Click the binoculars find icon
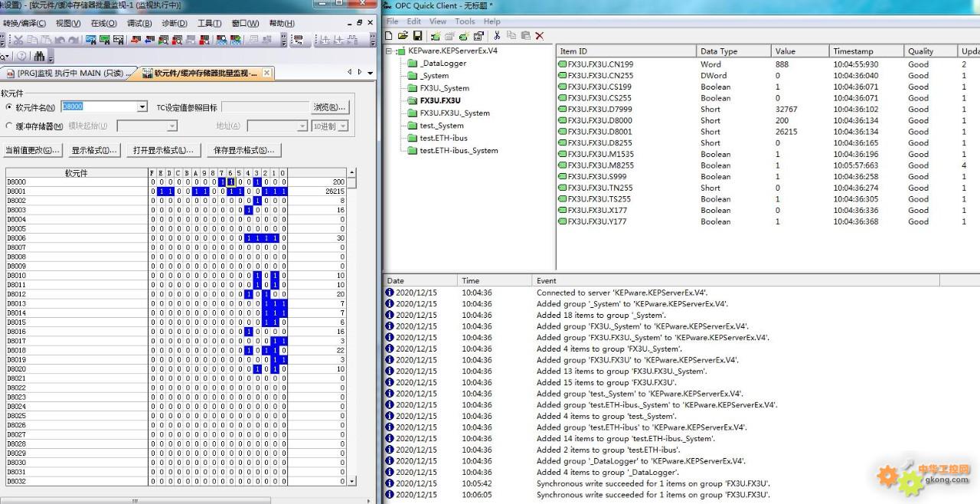This screenshot has width=980, height=504. 38,56
